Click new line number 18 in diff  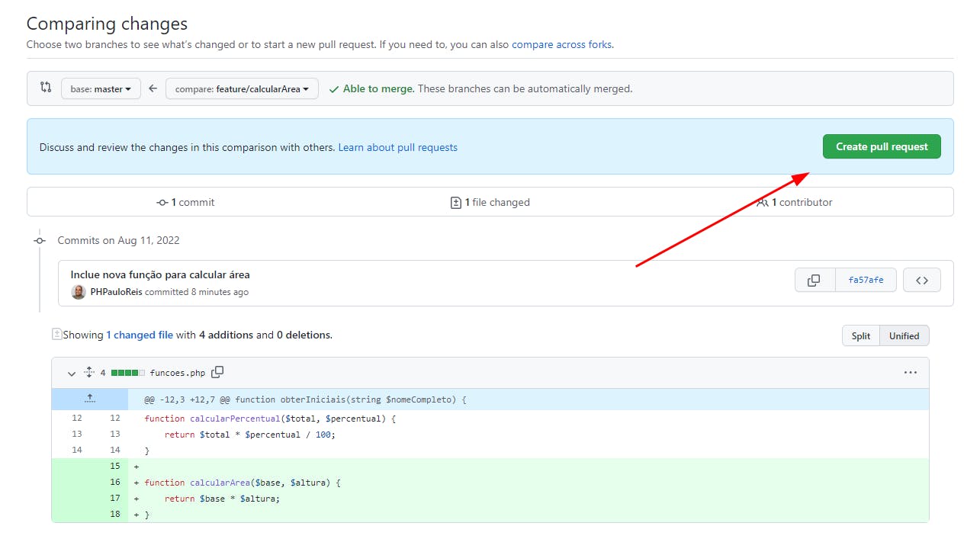point(115,514)
